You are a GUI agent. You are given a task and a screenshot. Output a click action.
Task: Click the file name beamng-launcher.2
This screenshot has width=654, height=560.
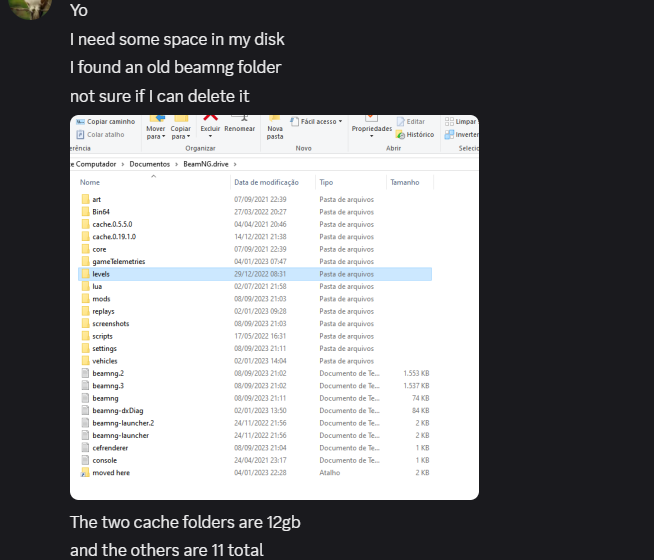pos(123,423)
